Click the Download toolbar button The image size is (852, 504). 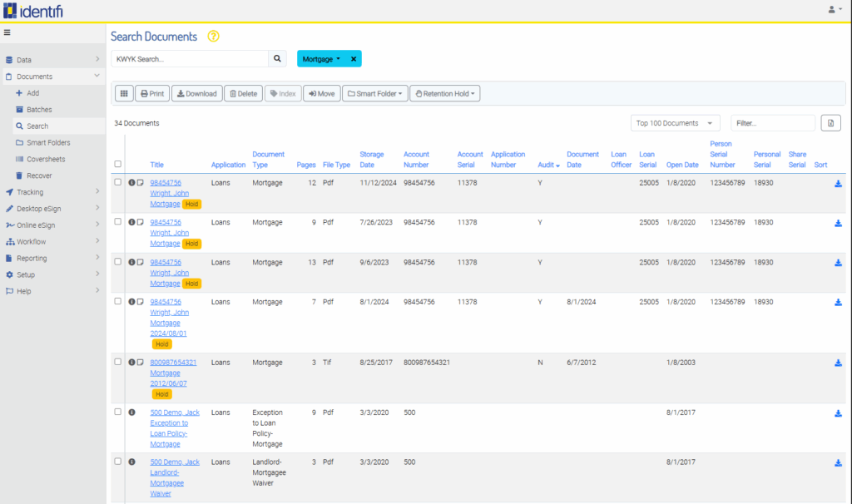(x=196, y=93)
